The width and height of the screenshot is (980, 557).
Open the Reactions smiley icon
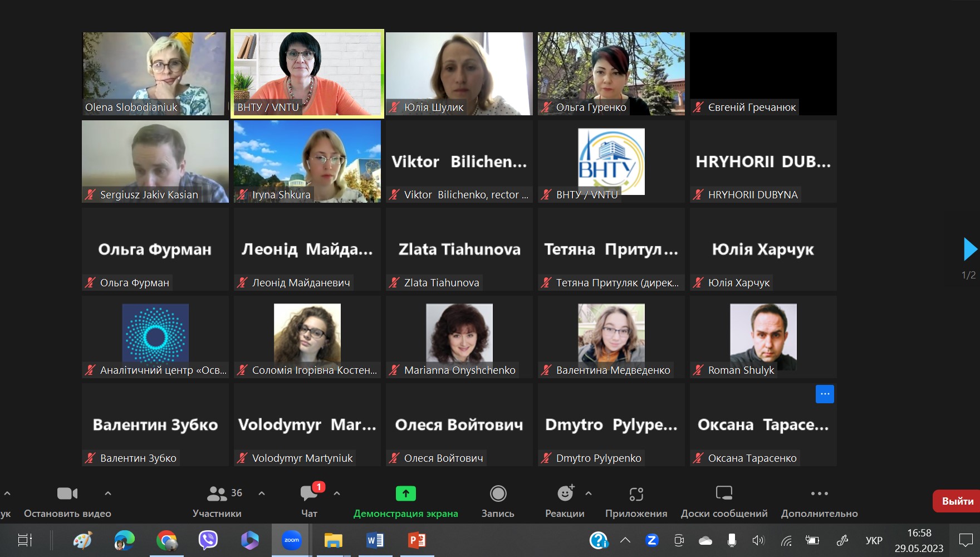565,493
